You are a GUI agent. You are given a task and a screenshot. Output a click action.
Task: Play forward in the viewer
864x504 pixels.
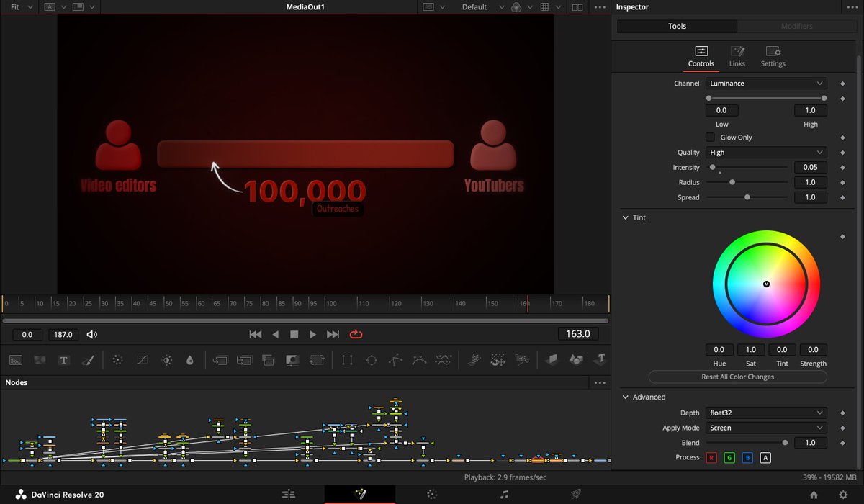point(312,334)
